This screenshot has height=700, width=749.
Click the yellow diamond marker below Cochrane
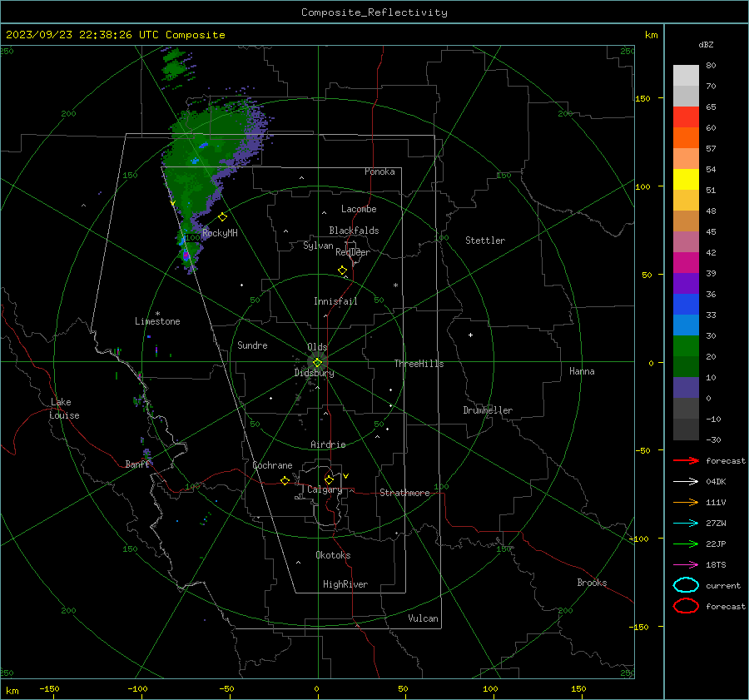coord(285,480)
